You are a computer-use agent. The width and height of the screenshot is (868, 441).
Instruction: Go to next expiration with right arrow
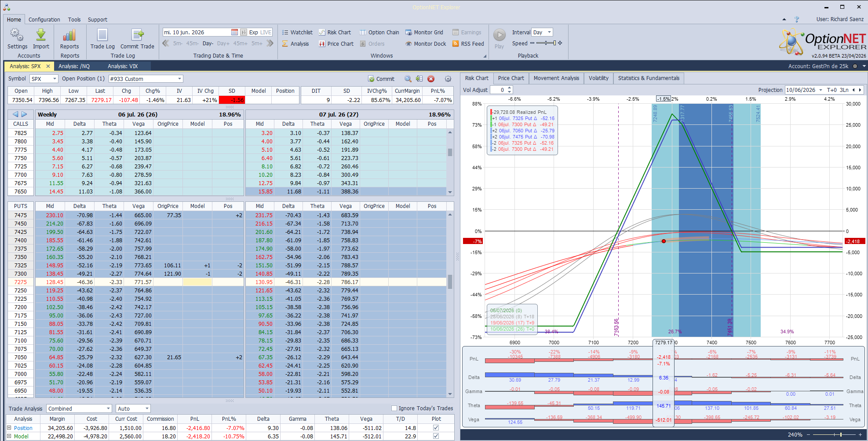point(24,114)
